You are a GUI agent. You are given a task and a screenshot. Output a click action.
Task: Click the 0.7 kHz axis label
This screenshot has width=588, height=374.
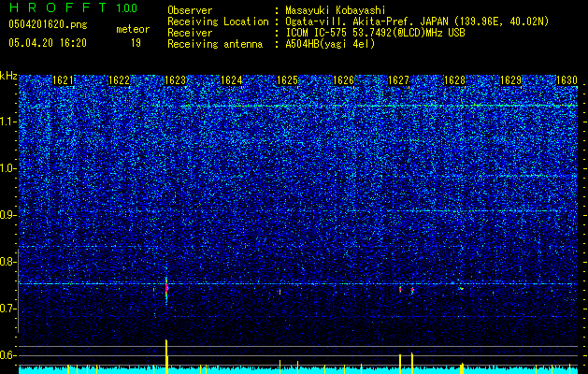point(7,309)
